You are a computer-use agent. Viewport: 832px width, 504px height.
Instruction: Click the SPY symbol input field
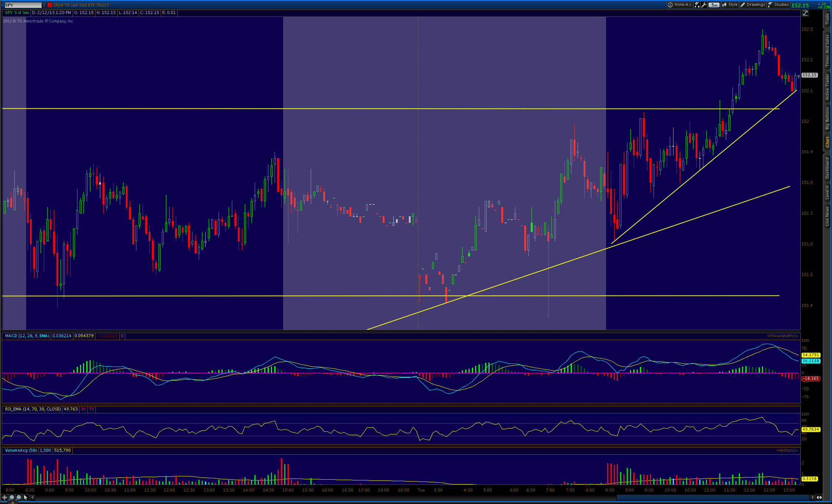coord(23,5)
